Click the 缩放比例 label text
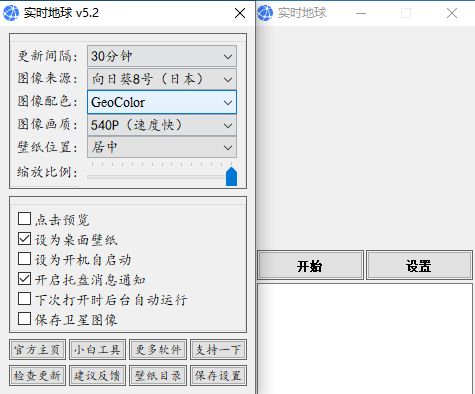The width and height of the screenshot is (475, 394). (x=47, y=172)
